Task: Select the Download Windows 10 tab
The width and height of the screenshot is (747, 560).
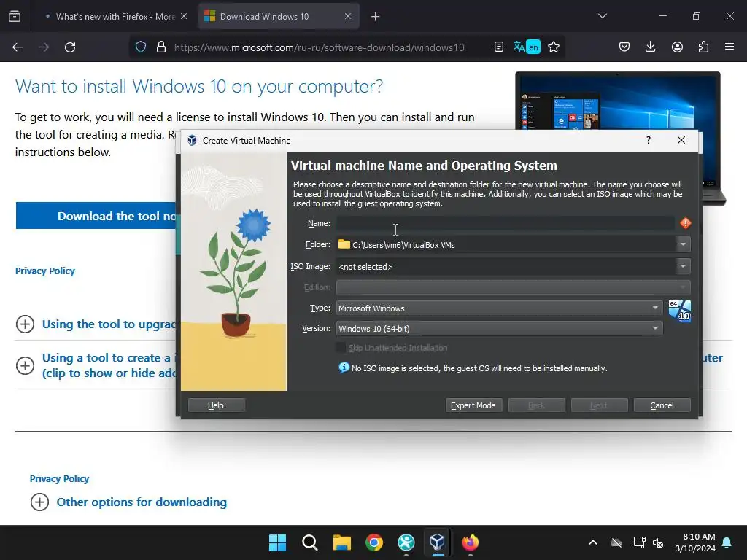Action: click(x=278, y=16)
